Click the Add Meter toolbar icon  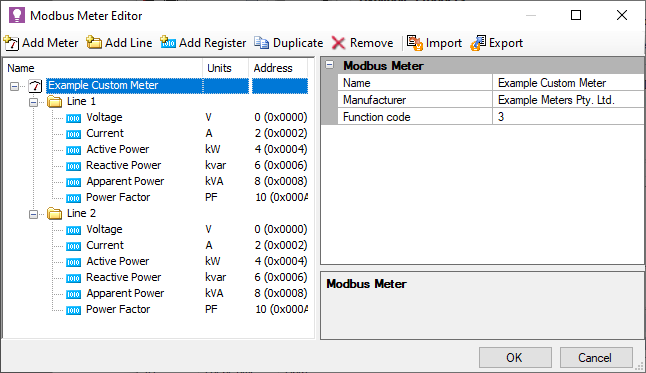click(11, 43)
